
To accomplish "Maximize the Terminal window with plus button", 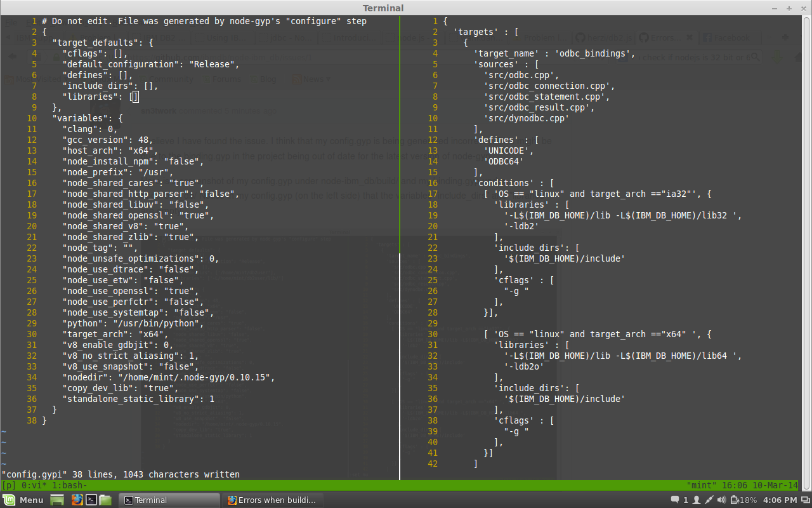I will pyautogui.click(x=789, y=8).
